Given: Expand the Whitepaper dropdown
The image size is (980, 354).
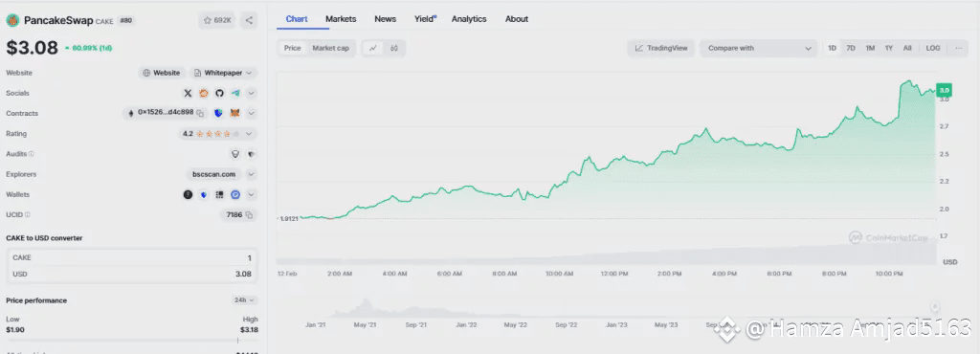Looking at the screenshot, I should (x=222, y=73).
